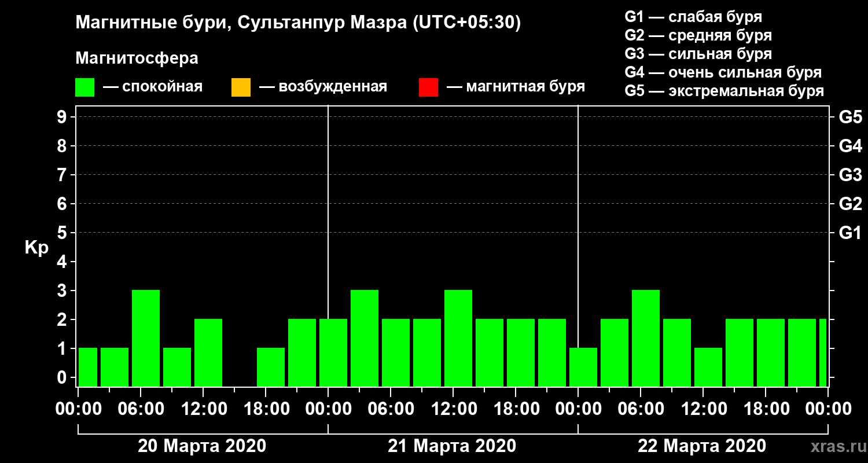Click the '00:00' label starting 21 Марта

click(328, 409)
